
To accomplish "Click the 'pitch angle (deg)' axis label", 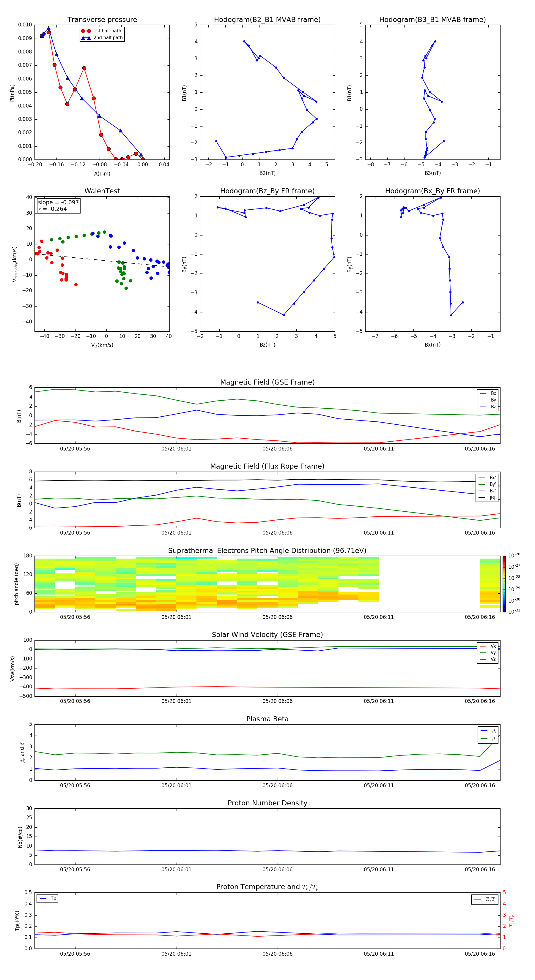I will click(x=16, y=584).
